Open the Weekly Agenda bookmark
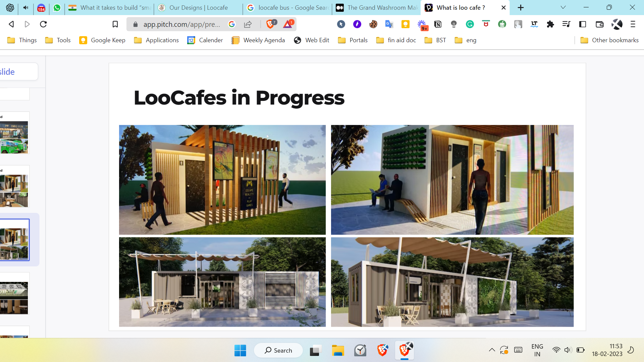This screenshot has height=362, width=644. coord(258,40)
